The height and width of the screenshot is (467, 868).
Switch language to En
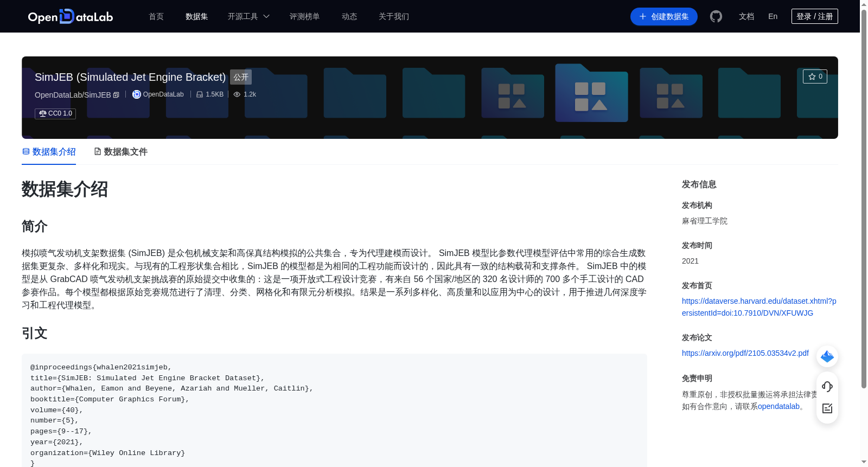point(773,16)
